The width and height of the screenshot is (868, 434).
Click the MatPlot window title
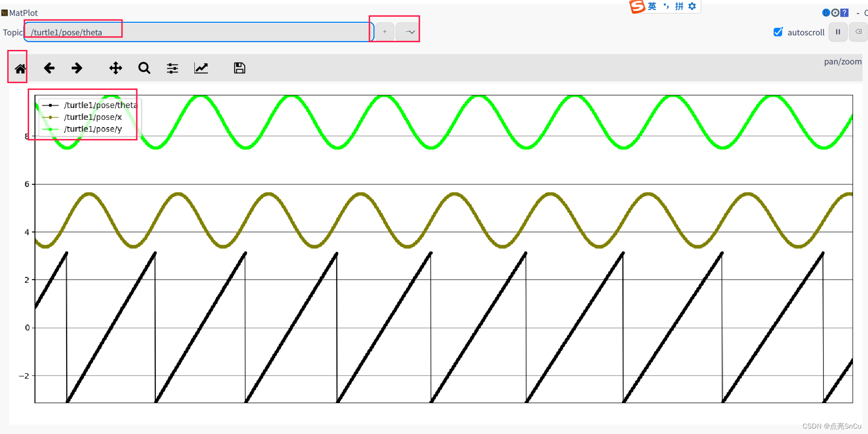click(23, 13)
